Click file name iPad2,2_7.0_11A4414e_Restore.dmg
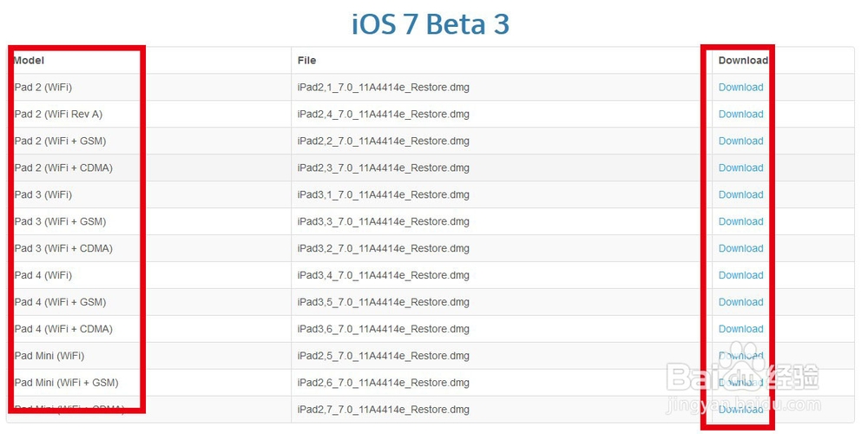 point(383,141)
